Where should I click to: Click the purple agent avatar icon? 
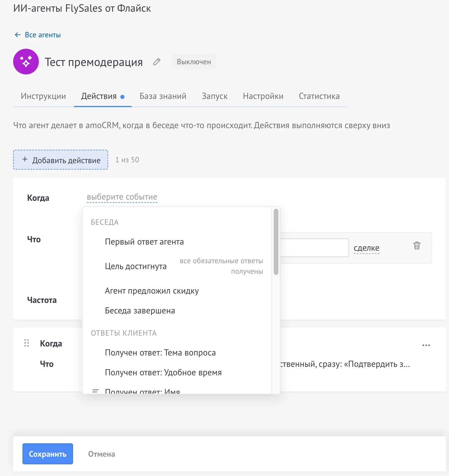pos(26,62)
